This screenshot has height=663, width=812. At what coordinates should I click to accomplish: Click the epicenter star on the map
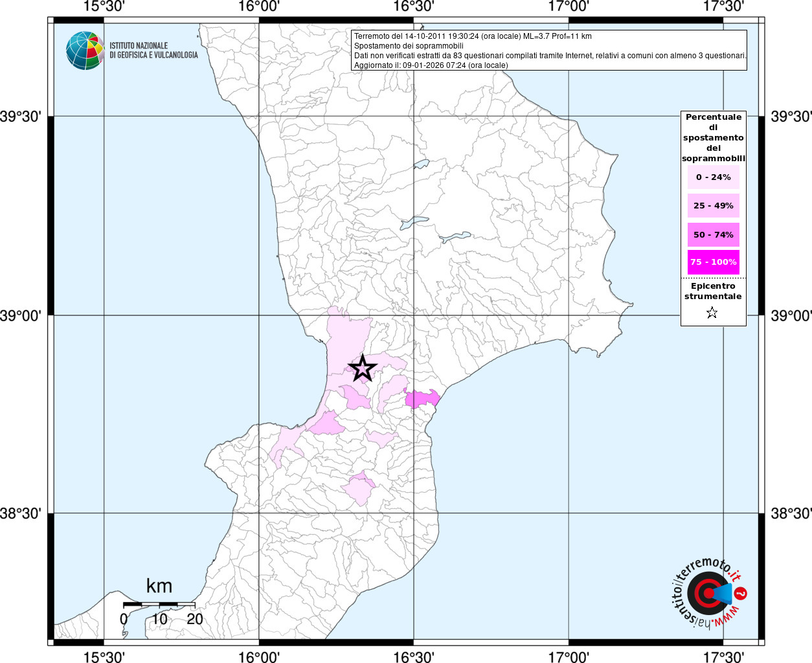click(x=363, y=368)
